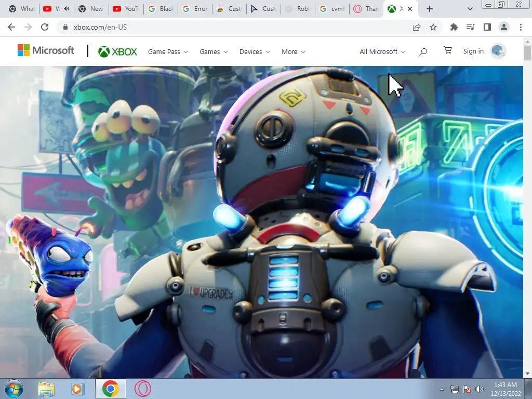Close the active Xbox tab

410,9
